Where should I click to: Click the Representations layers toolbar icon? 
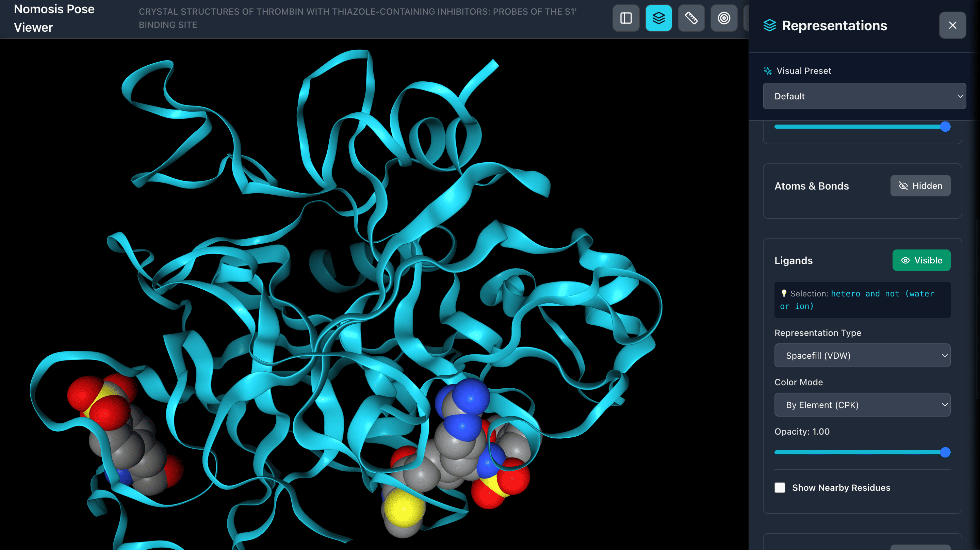[x=658, y=18]
